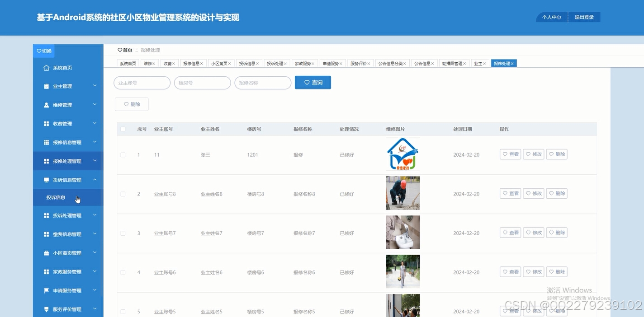Expand the 业主管理 submenu
The width and height of the screenshot is (644, 317).
click(94, 86)
